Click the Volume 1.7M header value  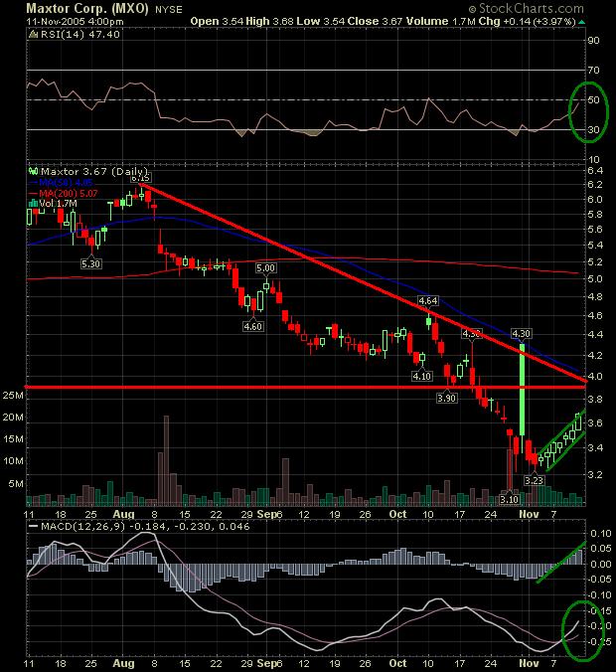441,21
